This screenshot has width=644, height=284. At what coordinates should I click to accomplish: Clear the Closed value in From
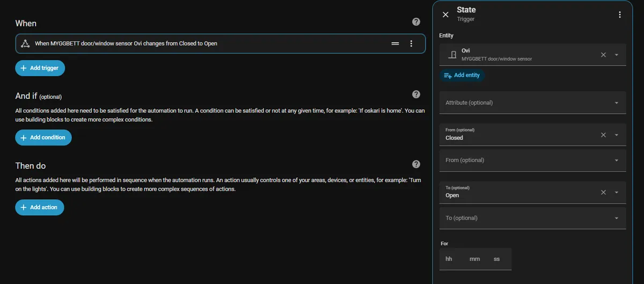click(x=603, y=135)
